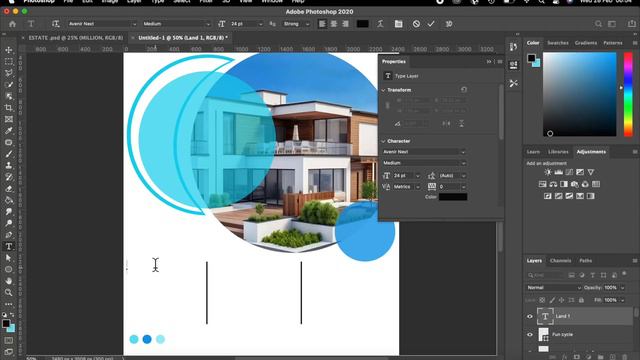Add a Vibrance adjustment
This screenshot has width=640, height=360.
[x=591, y=172]
